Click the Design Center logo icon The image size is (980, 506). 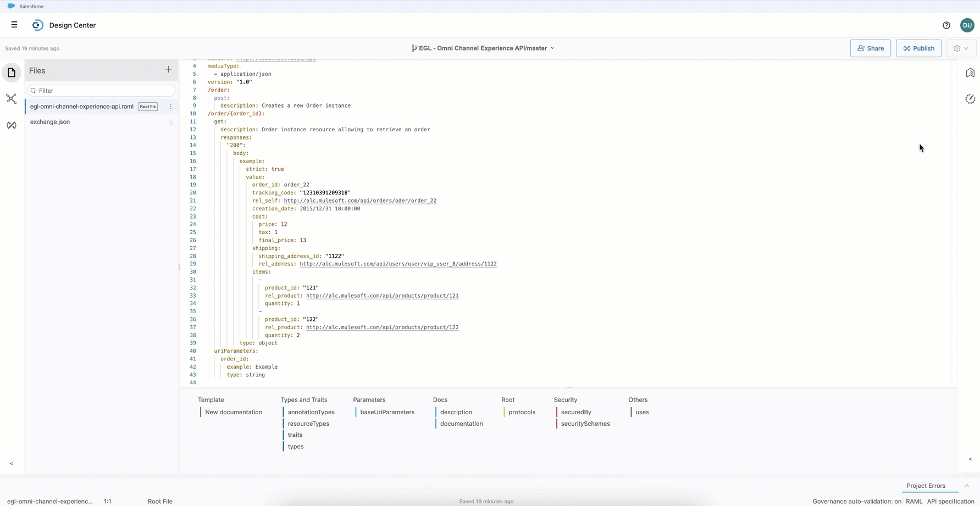point(37,25)
